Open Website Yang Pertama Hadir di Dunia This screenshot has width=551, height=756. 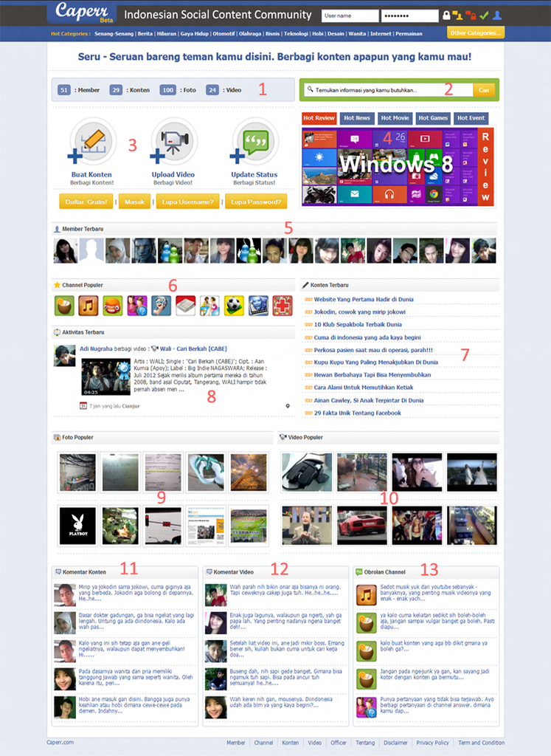(x=364, y=300)
